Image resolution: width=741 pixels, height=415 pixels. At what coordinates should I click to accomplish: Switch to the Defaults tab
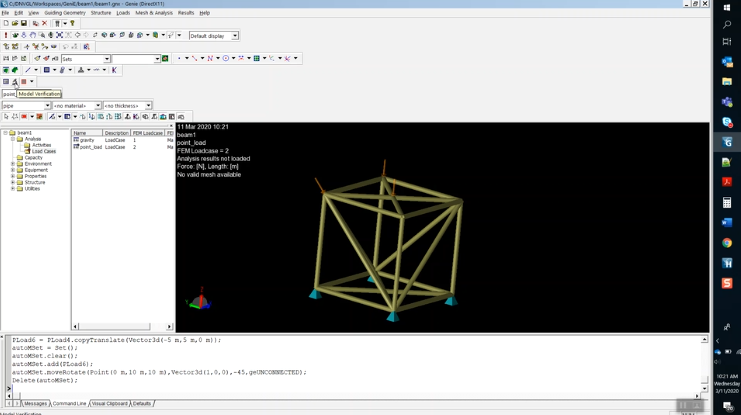[x=142, y=404]
